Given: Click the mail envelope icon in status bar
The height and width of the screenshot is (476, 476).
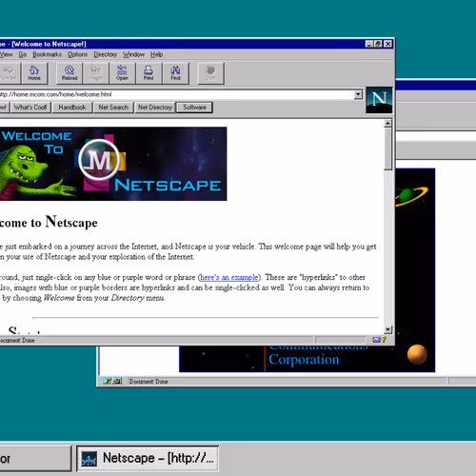Looking at the screenshot, I should click(x=376, y=340).
